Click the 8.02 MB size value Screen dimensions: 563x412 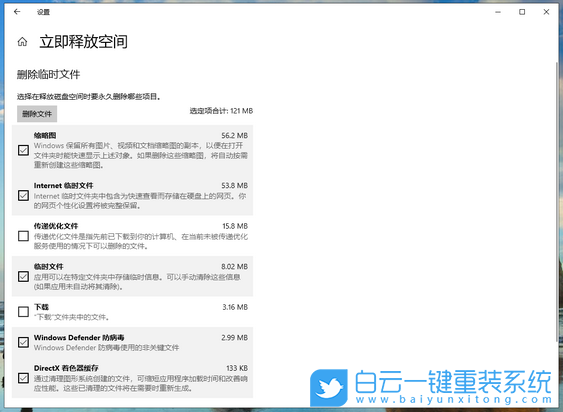[234, 267]
